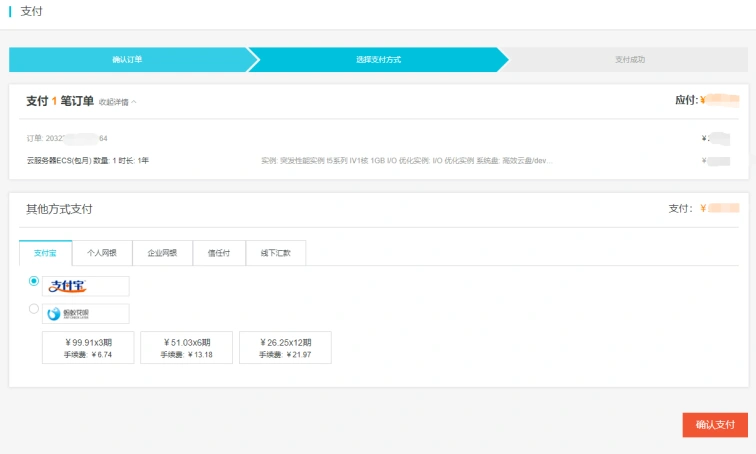Click the order number line
This screenshot has width=756, height=454.
pyautogui.click(x=67, y=138)
